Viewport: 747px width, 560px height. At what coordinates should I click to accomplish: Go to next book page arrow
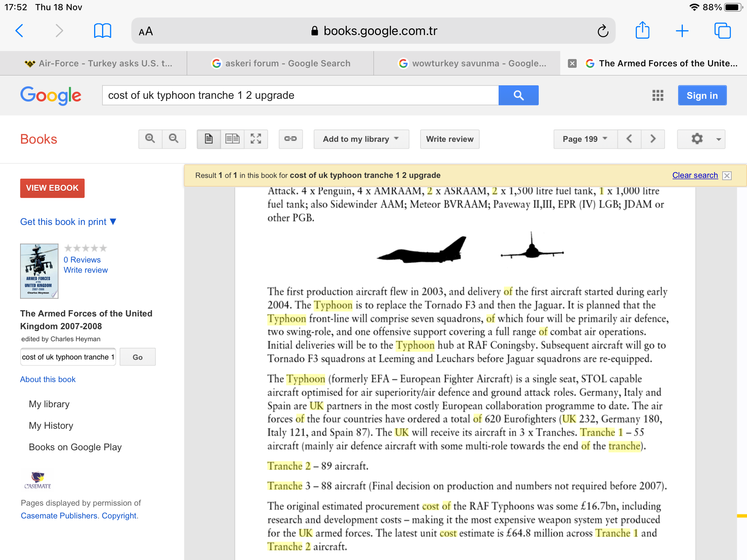[653, 139]
